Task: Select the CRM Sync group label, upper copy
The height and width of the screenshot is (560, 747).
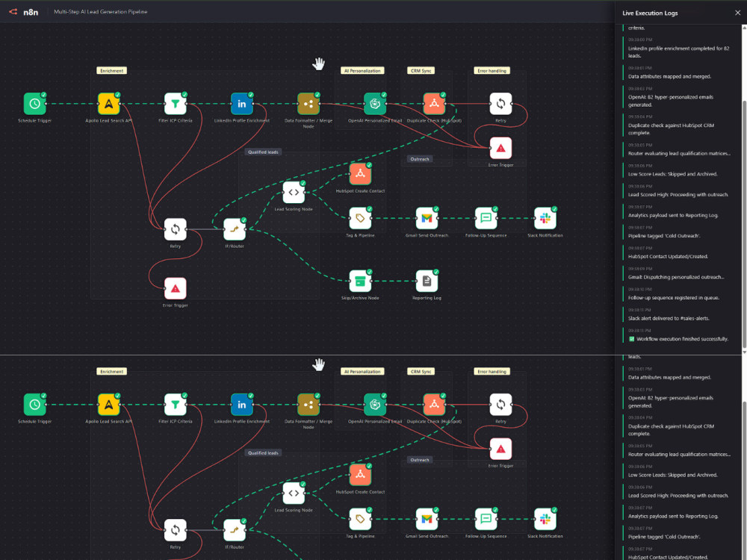Action: click(x=421, y=70)
